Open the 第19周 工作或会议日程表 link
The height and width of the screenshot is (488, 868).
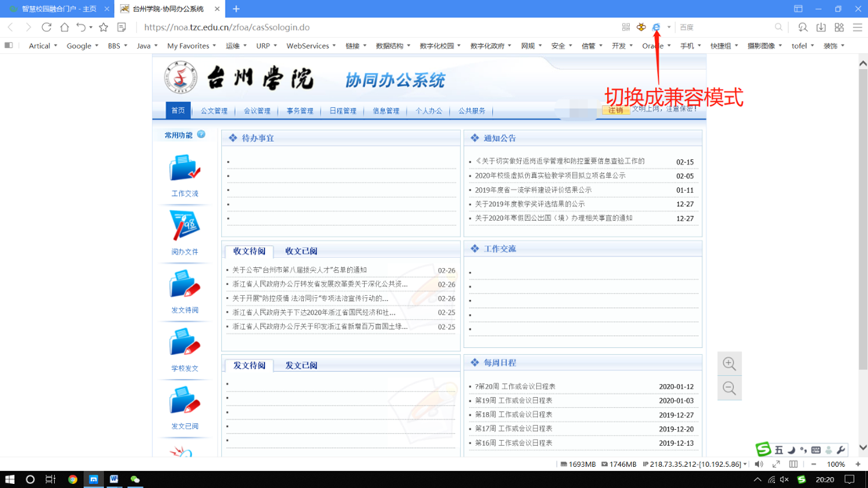[514, 400]
